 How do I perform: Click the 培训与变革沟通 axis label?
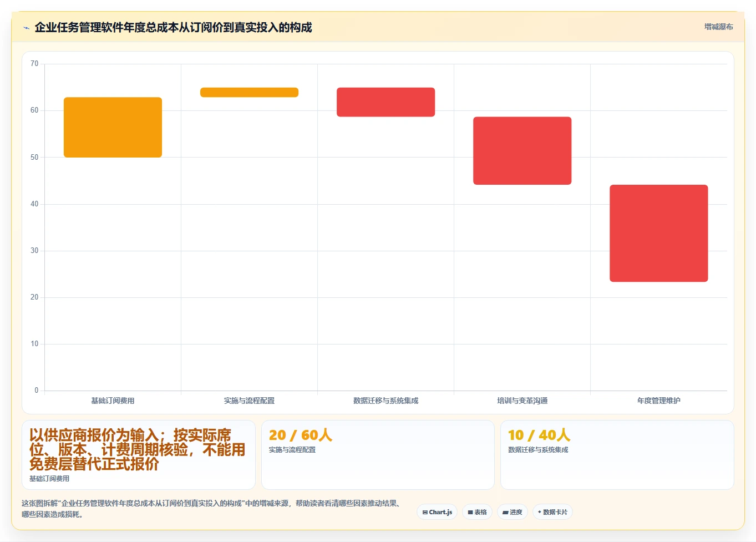[522, 401]
